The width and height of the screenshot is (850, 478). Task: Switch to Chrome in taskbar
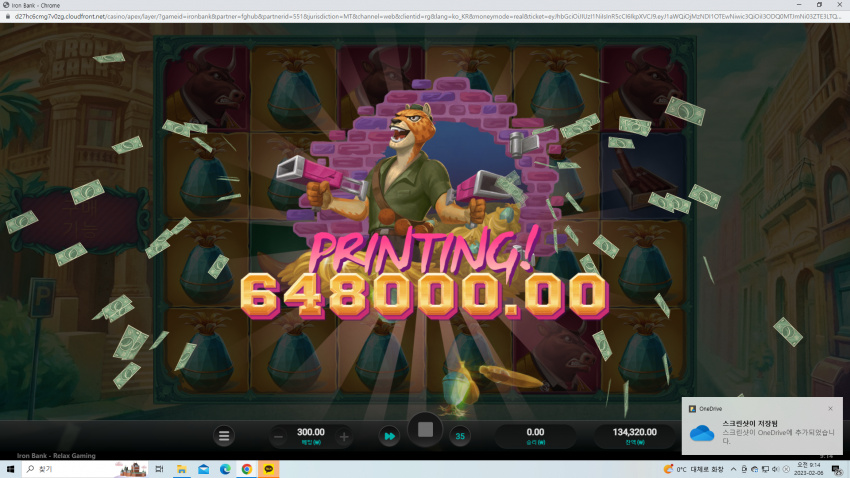coord(247,469)
